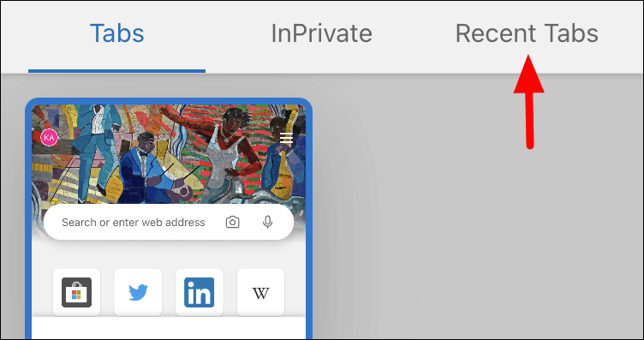Open the KA profile avatar
Screen dimensions: 644x340
pyautogui.click(x=50, y=138)
